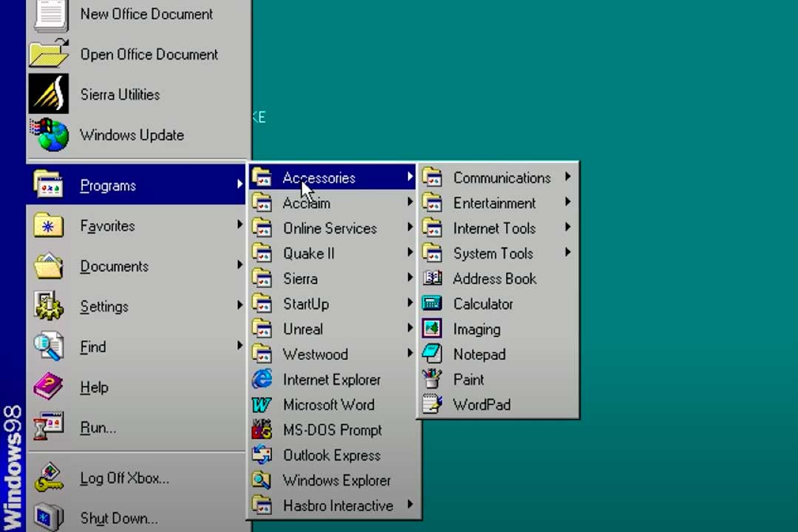Choose Log Off Xbox... entry

(x=137, y=477)
